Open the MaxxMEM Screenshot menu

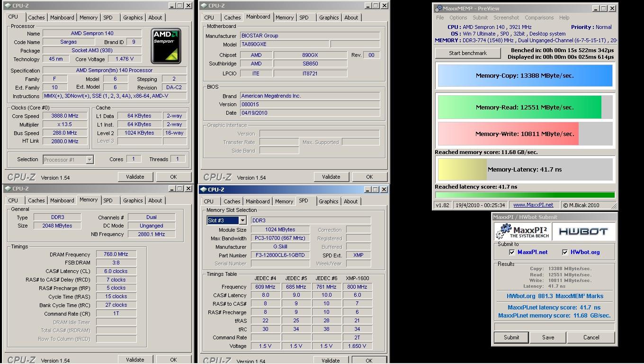(506, 18)
